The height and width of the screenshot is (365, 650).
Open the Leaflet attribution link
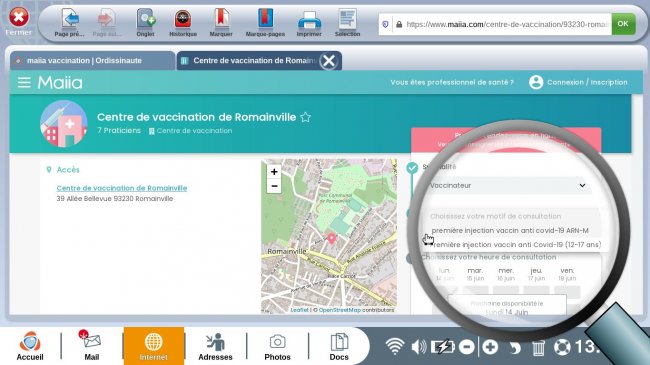point(299,310)
